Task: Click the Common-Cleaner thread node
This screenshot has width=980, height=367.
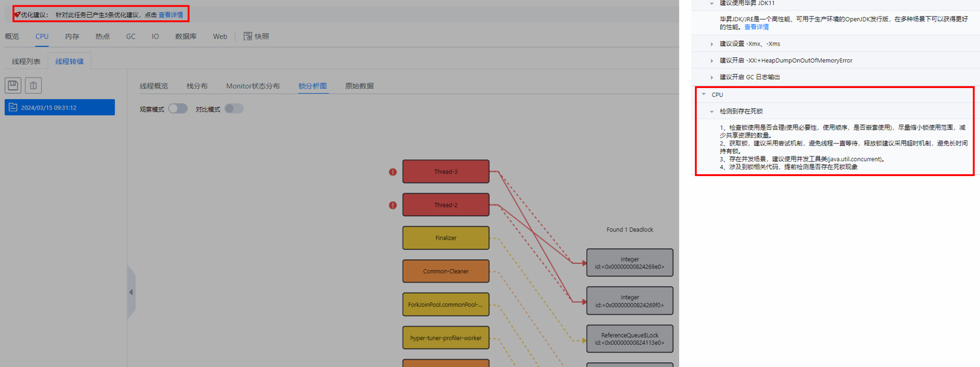Action: 446,271
